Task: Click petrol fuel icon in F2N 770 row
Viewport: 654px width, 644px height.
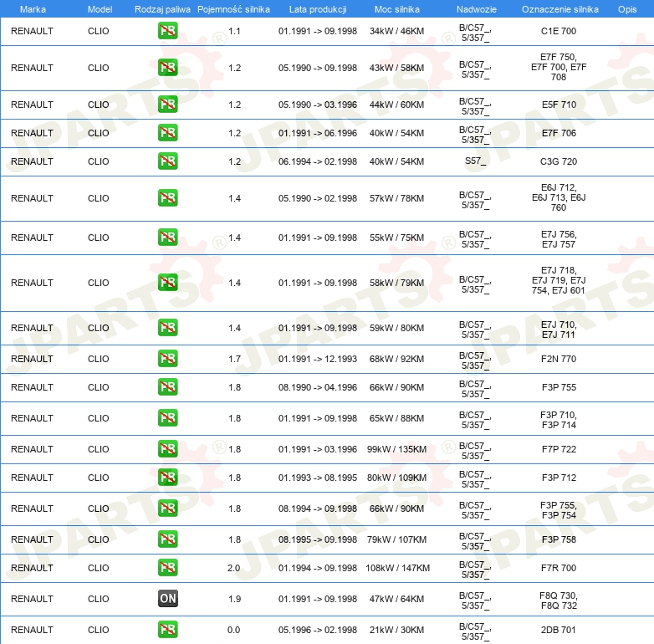Action: click(x=167, y=359)
